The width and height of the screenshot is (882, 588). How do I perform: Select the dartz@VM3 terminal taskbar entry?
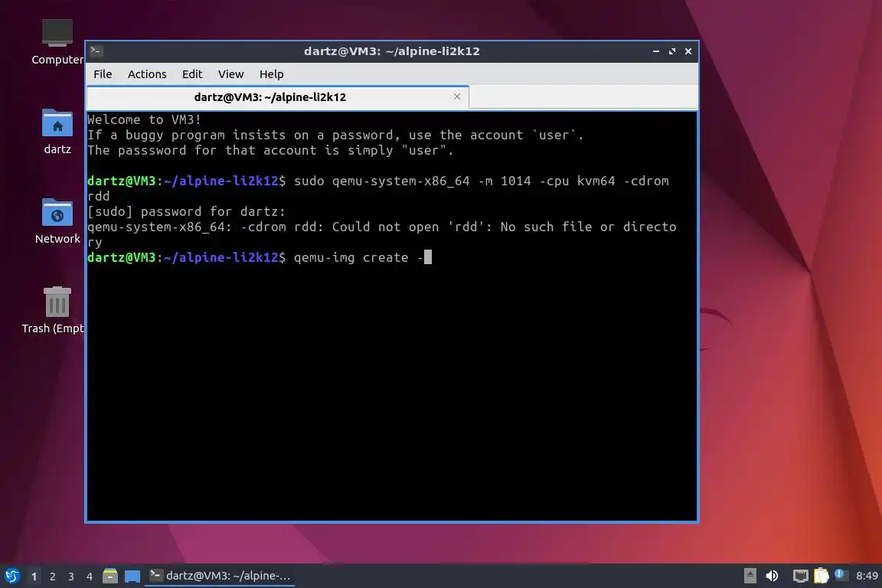[220, 576]
